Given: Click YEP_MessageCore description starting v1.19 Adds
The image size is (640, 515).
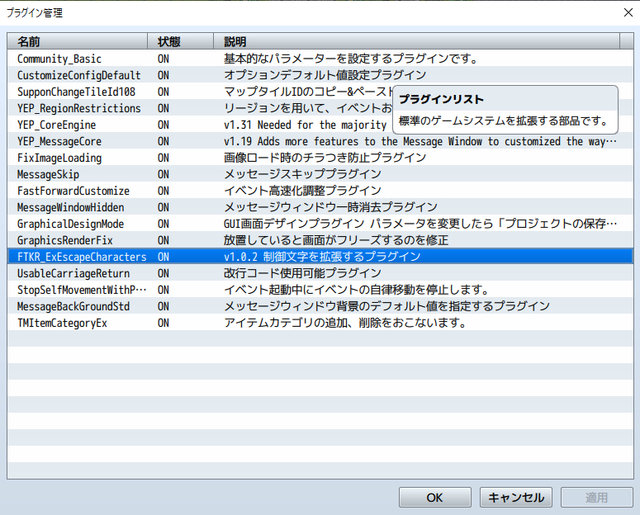Looking at the screenshot, I should (x=420, y=141).
